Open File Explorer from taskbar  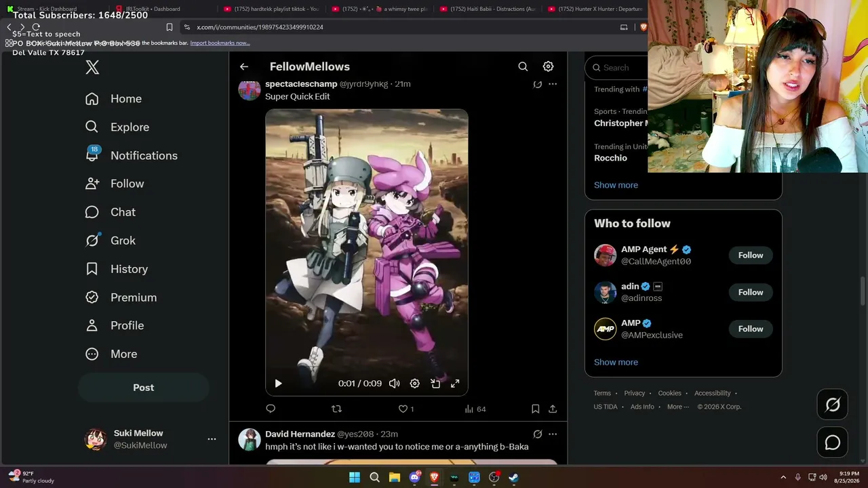[394, 477]
